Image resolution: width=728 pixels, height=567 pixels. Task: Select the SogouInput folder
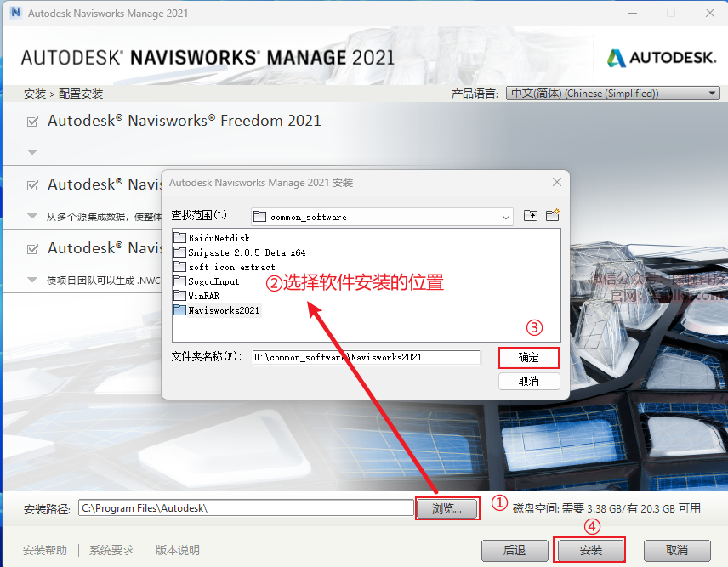pos(207,281)
